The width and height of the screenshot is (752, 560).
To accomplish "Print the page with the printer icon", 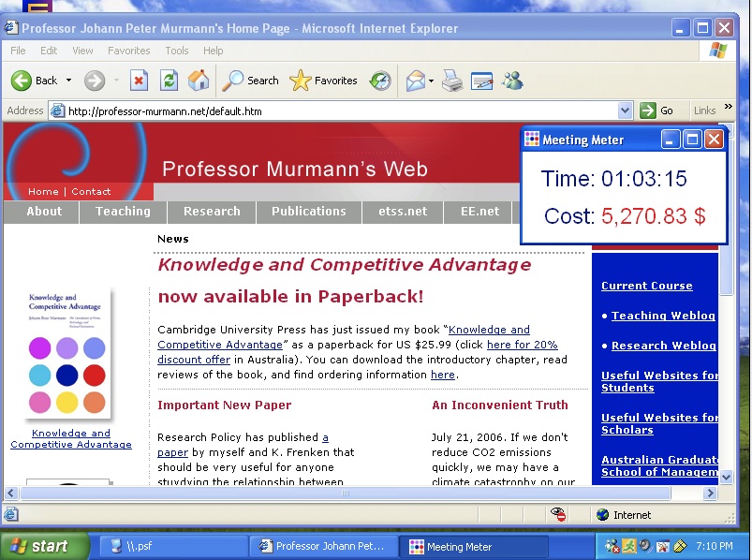I will click(x=451, y=81).
